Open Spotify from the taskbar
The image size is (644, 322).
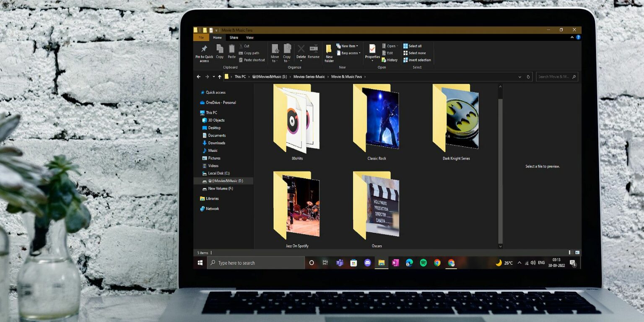tap(423, 263)
